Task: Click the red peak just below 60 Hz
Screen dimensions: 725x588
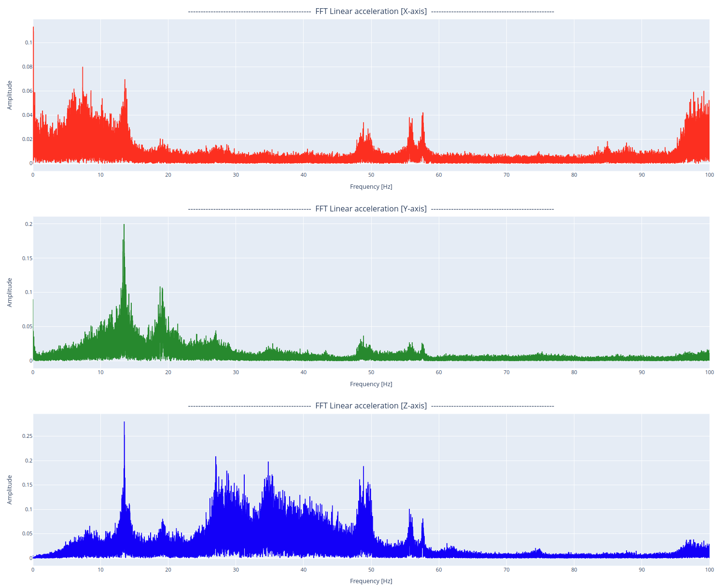Action: (x=423, y=113)
